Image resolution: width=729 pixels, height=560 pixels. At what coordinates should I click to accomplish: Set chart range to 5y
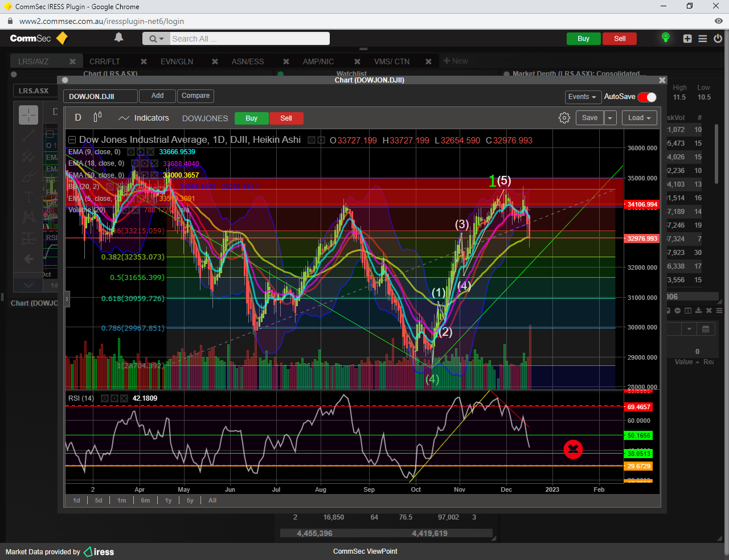[x=190, y=500]
